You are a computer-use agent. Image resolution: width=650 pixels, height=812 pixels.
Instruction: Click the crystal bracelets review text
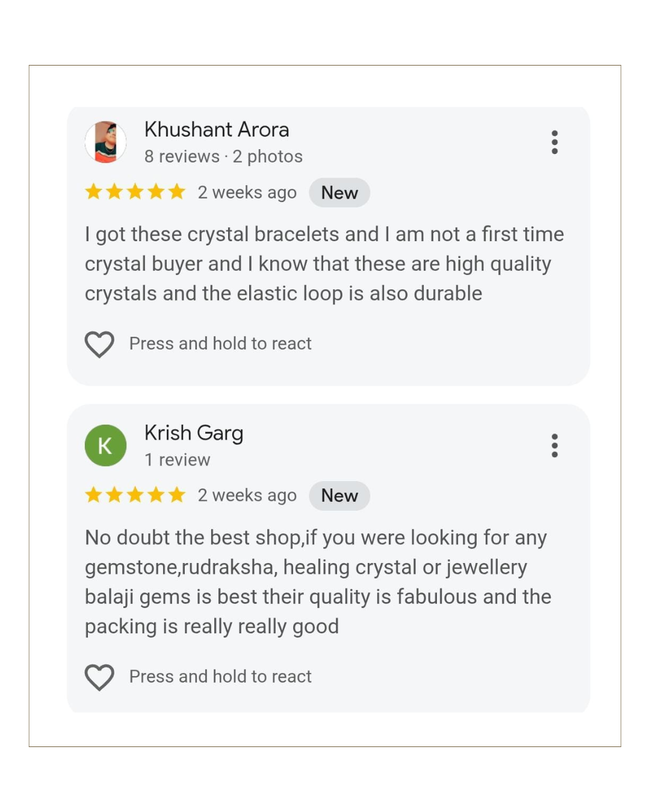[x=324, y=264]
